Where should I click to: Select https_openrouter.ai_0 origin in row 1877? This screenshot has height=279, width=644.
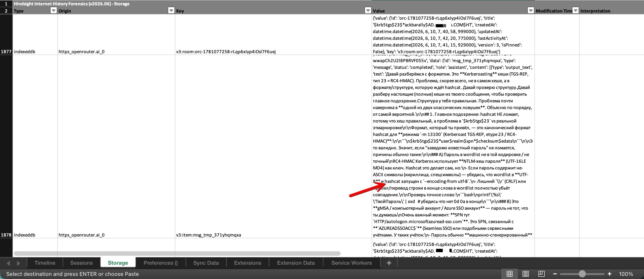[x=116, y=34]
